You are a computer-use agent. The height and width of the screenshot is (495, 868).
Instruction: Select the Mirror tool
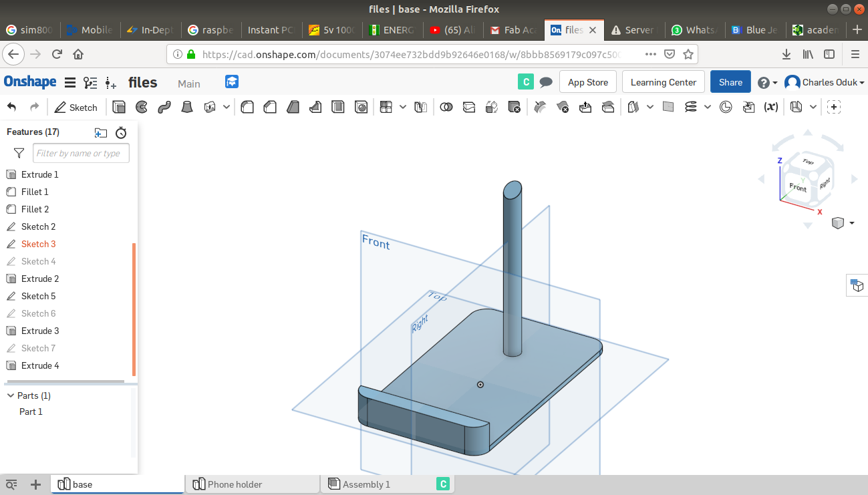(420, 107)
